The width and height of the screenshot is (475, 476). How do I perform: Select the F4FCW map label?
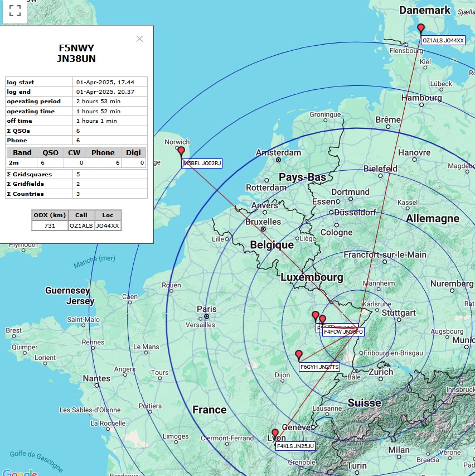tap(343, 332)
